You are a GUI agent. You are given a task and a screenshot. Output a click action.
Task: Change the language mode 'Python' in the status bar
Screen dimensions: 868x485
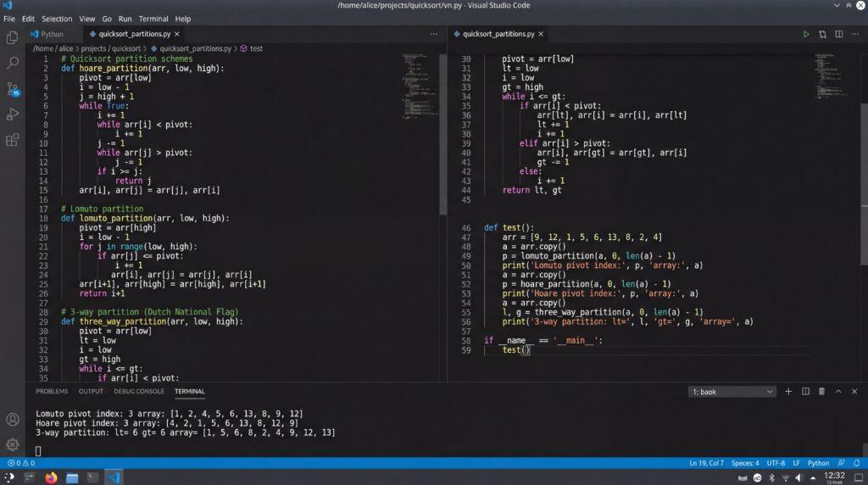(818, 463)
